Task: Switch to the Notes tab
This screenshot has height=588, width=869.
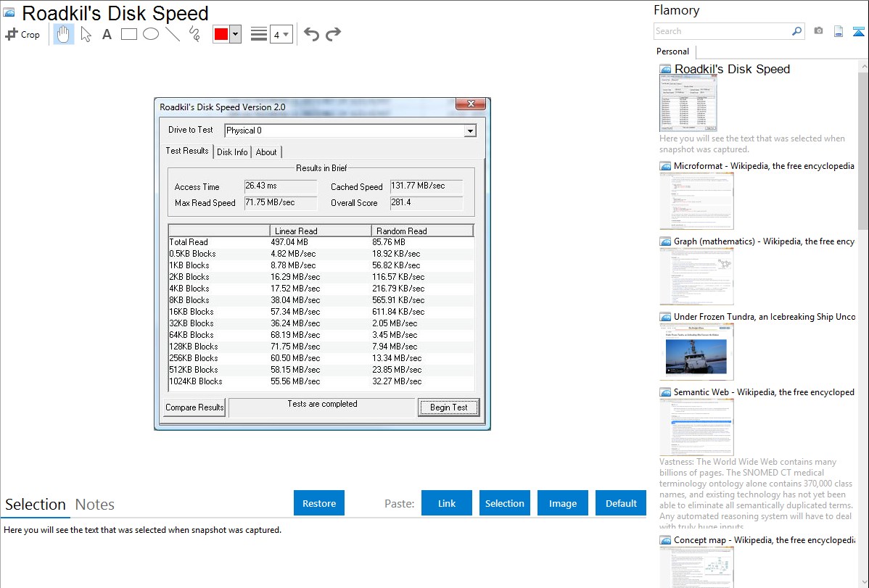Action: coord(95,505)
